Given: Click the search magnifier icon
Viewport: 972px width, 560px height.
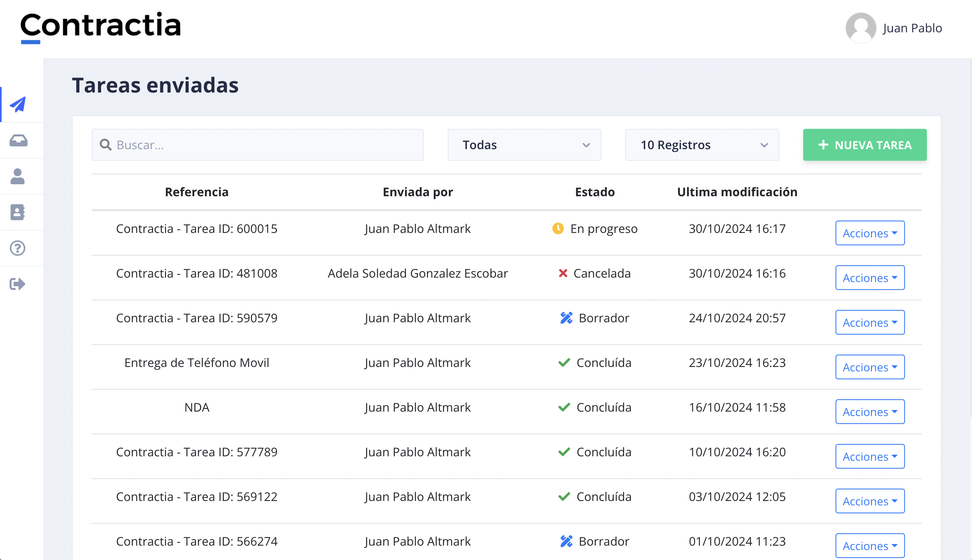Looking at the screenshot, I should click(x=106, y=145).
